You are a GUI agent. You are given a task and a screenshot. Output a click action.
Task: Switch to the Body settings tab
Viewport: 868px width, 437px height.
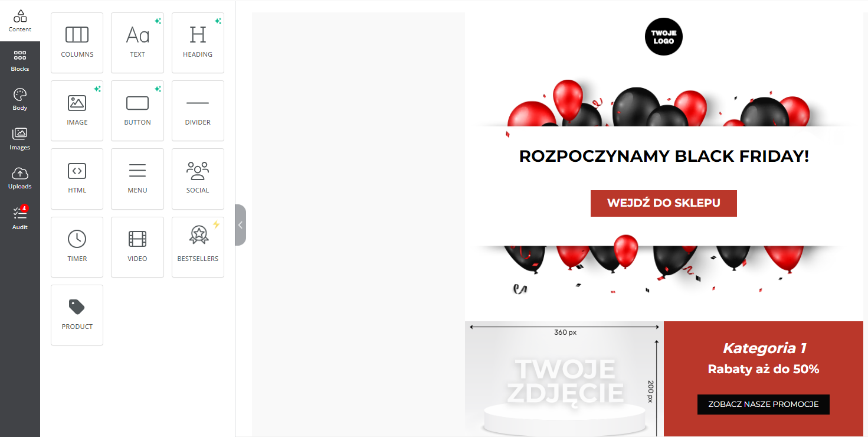click(20, 100)
